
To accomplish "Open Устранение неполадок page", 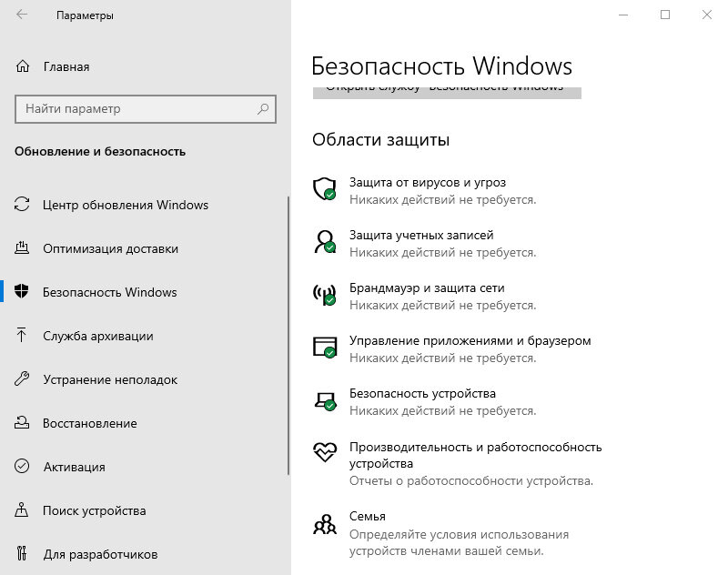I will pos(110,379).
